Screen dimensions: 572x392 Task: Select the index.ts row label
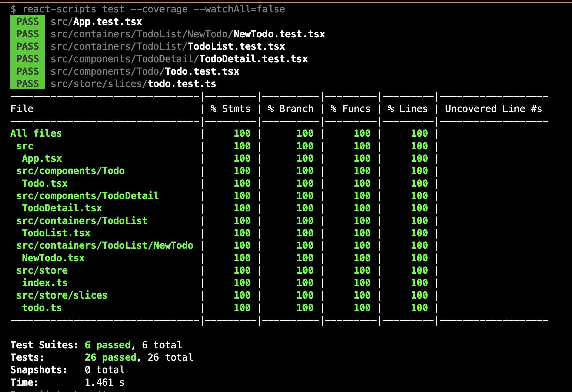(45, 283)
